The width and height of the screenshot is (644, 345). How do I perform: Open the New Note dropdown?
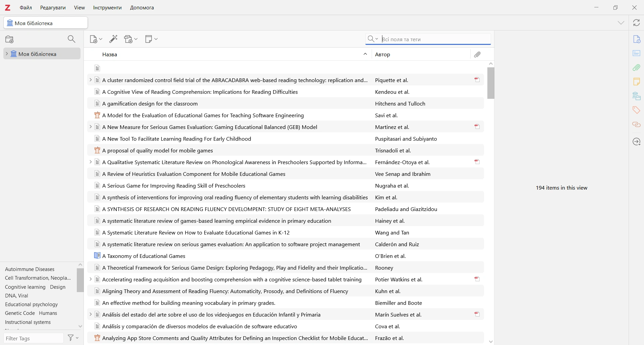tap(151, 40)
